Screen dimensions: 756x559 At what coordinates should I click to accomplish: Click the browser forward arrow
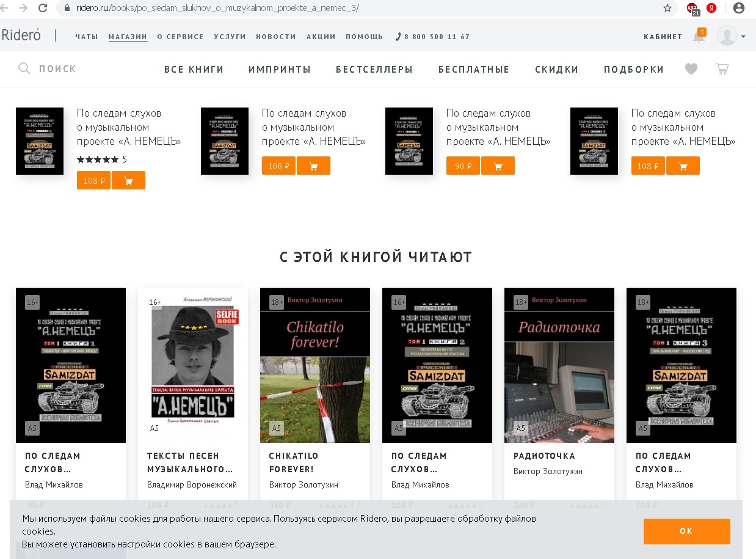(x=23, y=8)
